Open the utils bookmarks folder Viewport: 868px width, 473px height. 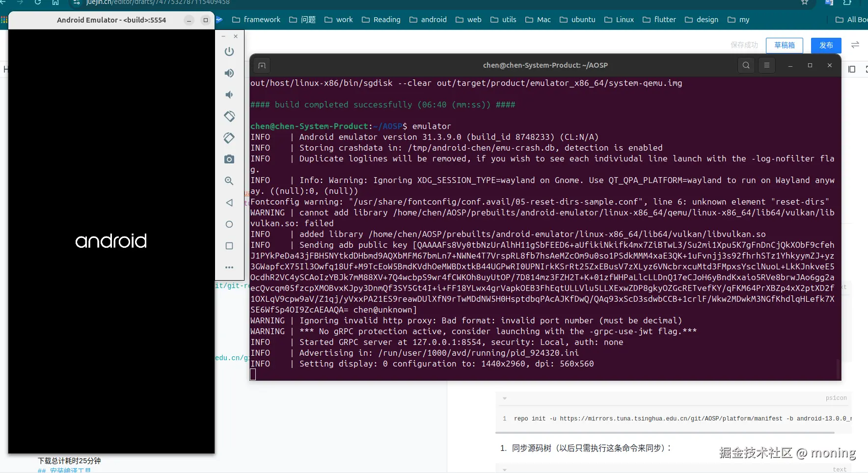pyautogui.click(x=503, y=20)
